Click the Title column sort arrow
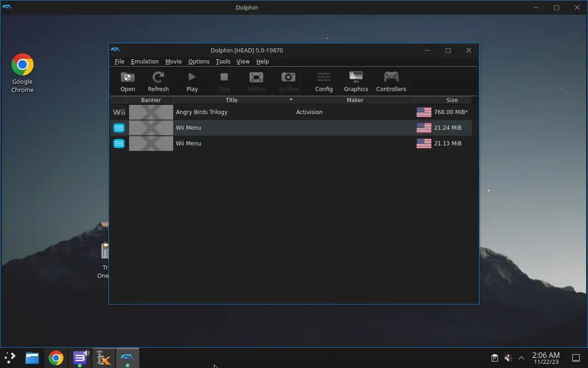This screenshot has height=368, width=588. 291,100
